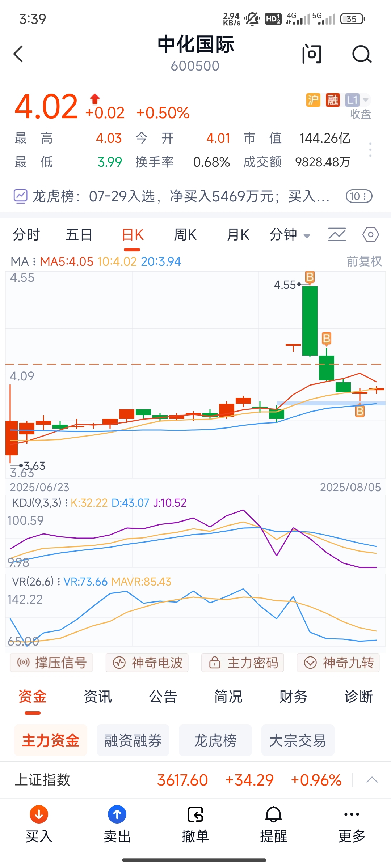This screenshot has height=868, width=391.
Task: Select the 资金 tab
Action: coord(33,697)
